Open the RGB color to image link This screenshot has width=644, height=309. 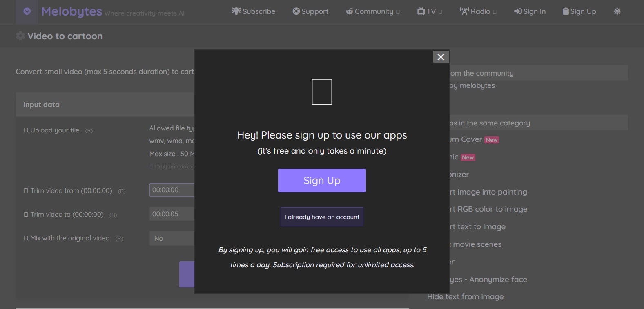(488, 209)
